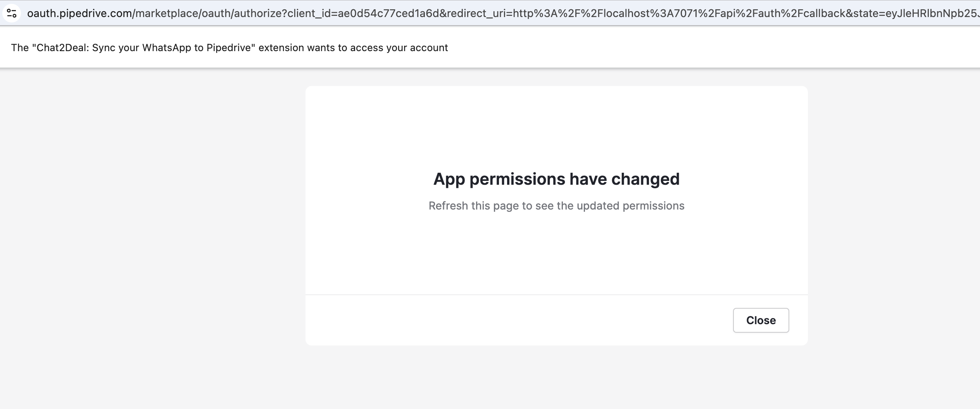Viewport: 980px width, 409px height.
Task: Click the site information icon in address bar
Action: pos(12,14)
